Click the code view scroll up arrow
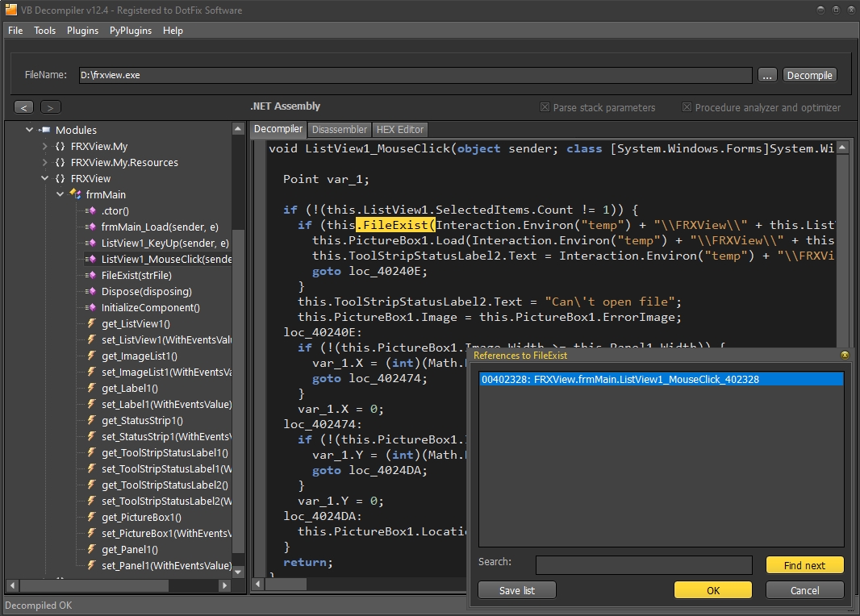Screen dimensions: 860x616 842,148
